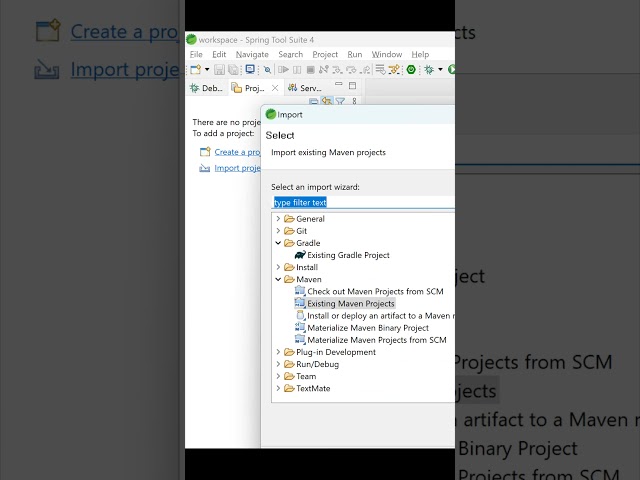Select Materialize Maven Projects from SCM
Image resolution: width=640 pixels, height=480 pixels.
pos(371,340)
